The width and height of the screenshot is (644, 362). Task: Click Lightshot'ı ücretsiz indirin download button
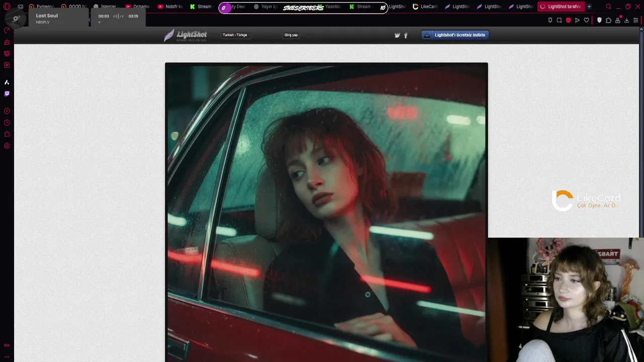coord(455,35)
